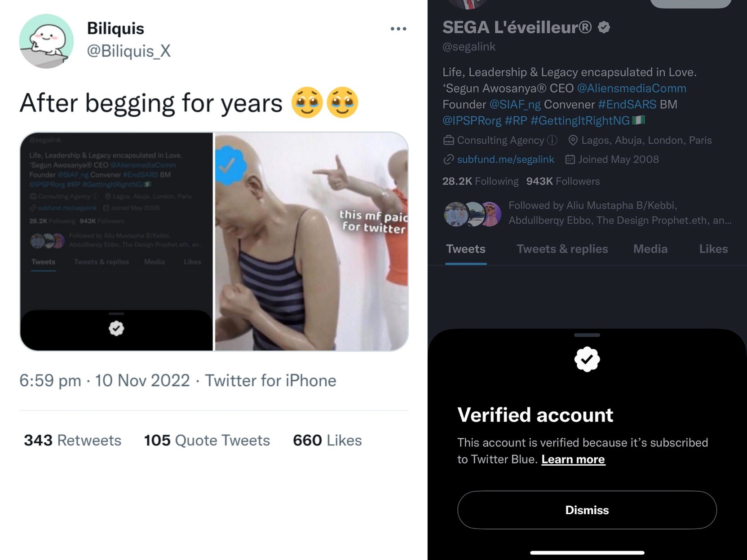View 343 Retweets list

(73, 440)
